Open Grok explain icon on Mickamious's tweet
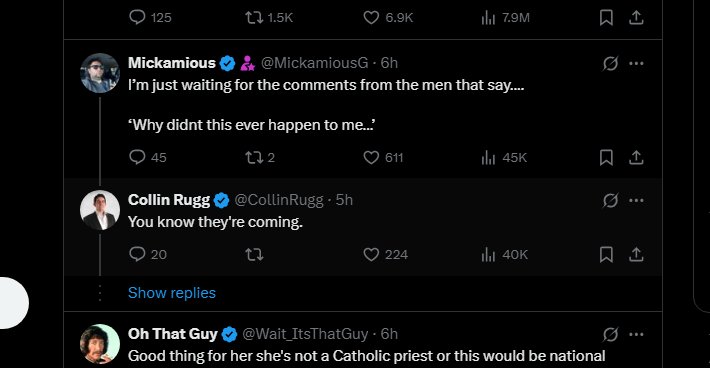Image resolution: width=710 pixels, height=368 pixels. (610, 63)
